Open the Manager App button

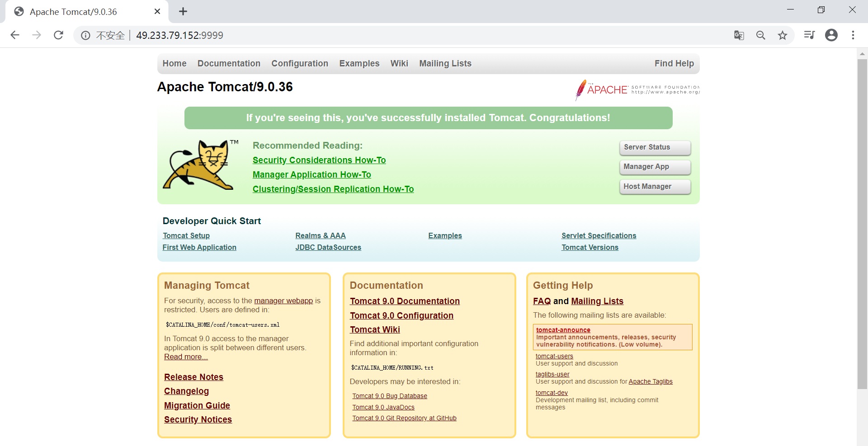click(654, 167)
